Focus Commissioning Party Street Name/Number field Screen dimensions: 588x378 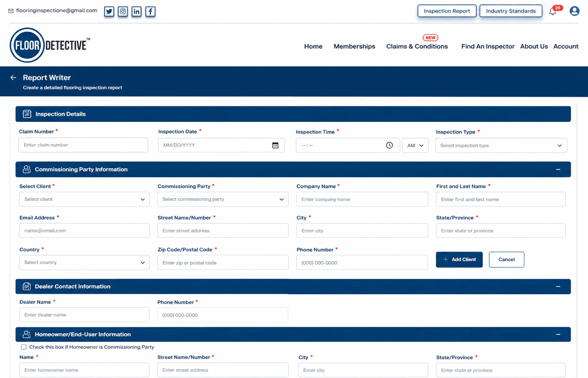point(223,231)
